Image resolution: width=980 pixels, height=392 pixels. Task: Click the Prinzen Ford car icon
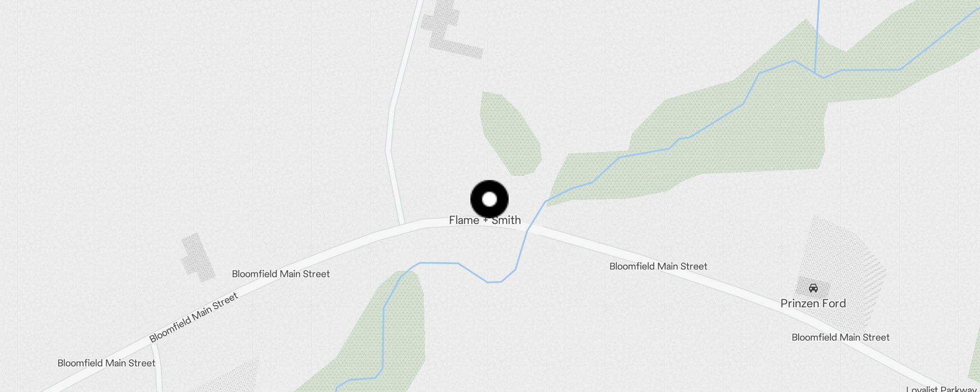click(813, 288)
